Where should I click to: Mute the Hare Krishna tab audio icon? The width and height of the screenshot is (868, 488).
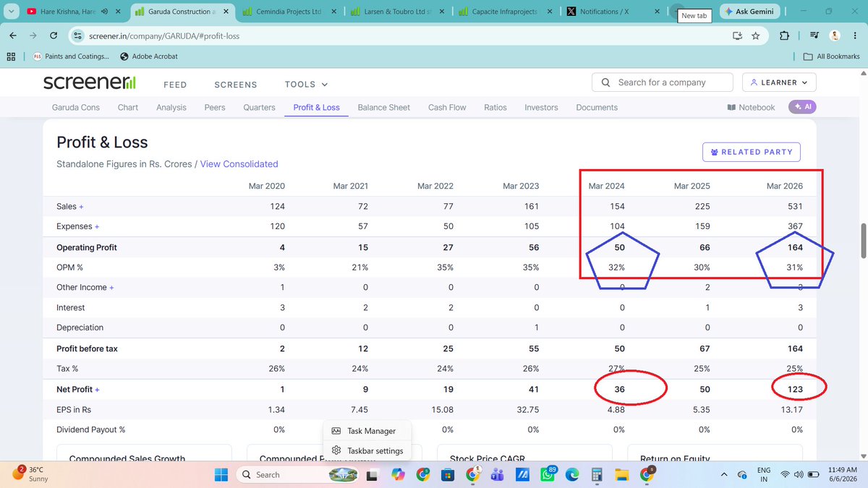(x=105, y=12)
